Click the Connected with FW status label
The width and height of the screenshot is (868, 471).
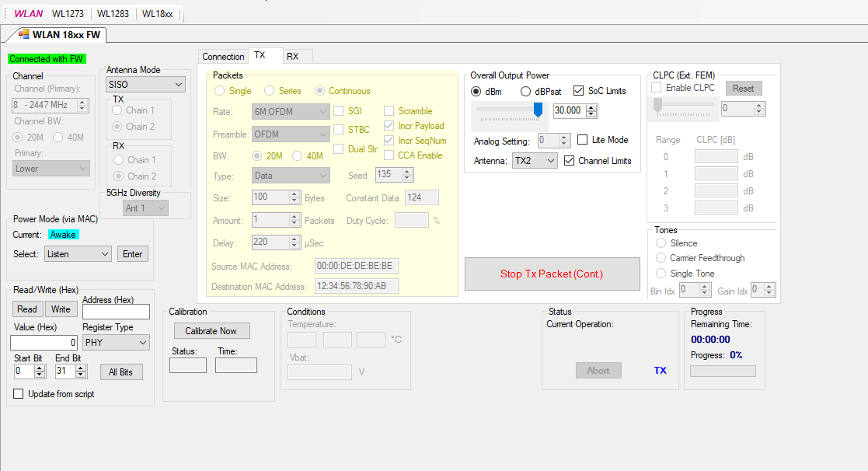coord(47,59)
